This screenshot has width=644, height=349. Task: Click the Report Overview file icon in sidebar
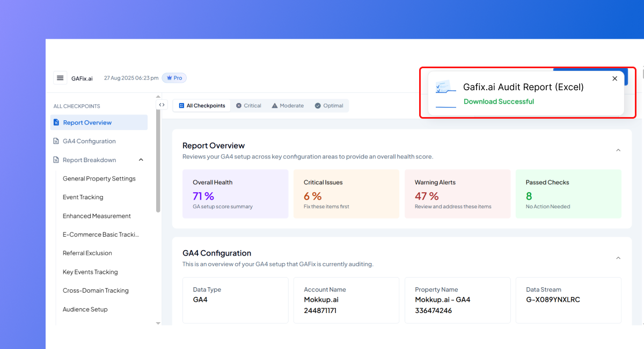coord(56,122)
